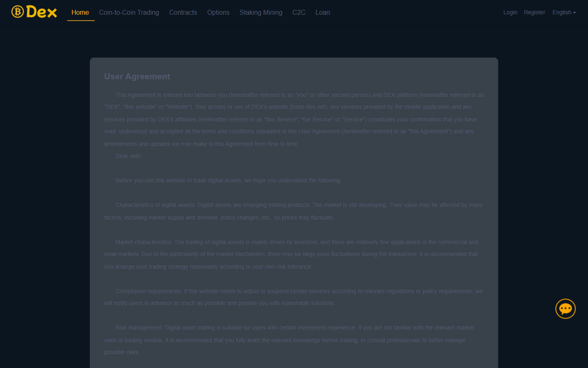
Task: Open the Contracts page
Action: click(x=183, y=12)
